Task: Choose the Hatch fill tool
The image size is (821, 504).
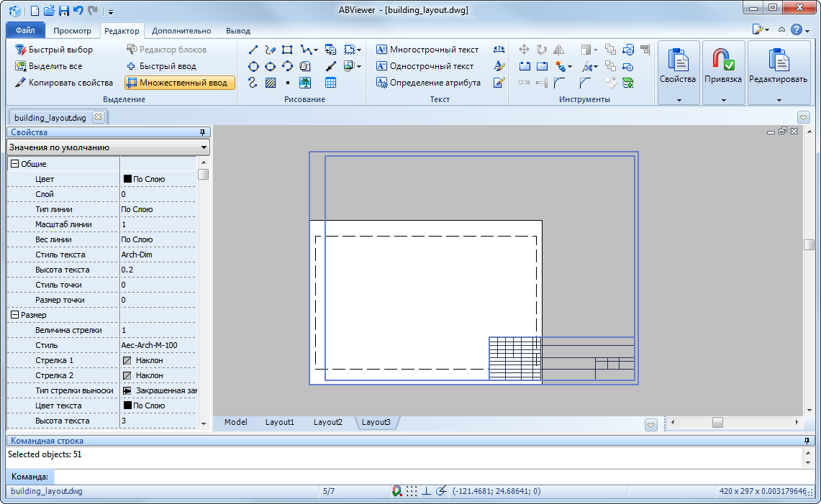Action: coord(271,83)
